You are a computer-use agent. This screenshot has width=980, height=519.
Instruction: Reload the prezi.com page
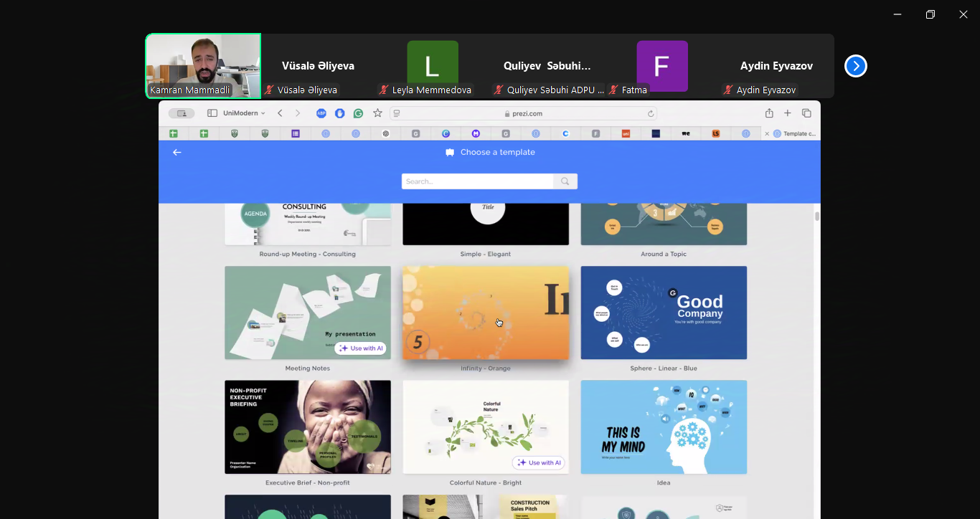651,113
